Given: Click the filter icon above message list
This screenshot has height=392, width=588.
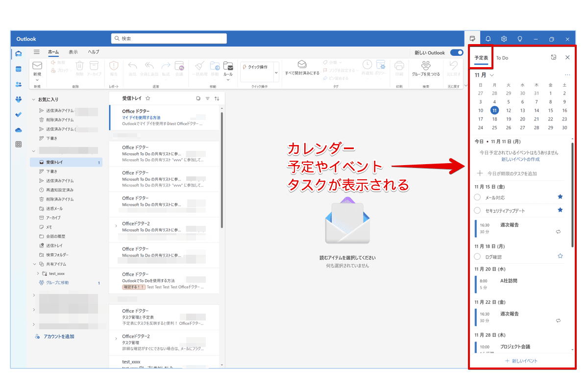Looking at the screenshot, I should click(x=208, y=98).
